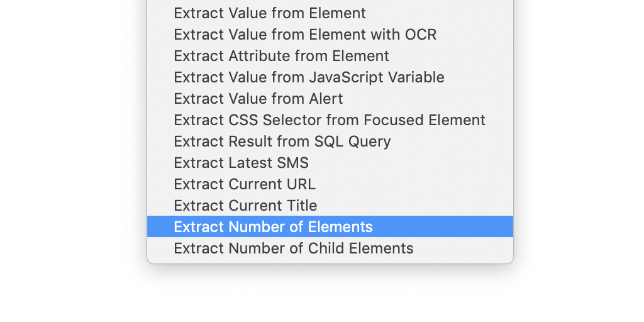
Task: Choose the Focused Element CSS Selector entry
Action: (330, 120)
